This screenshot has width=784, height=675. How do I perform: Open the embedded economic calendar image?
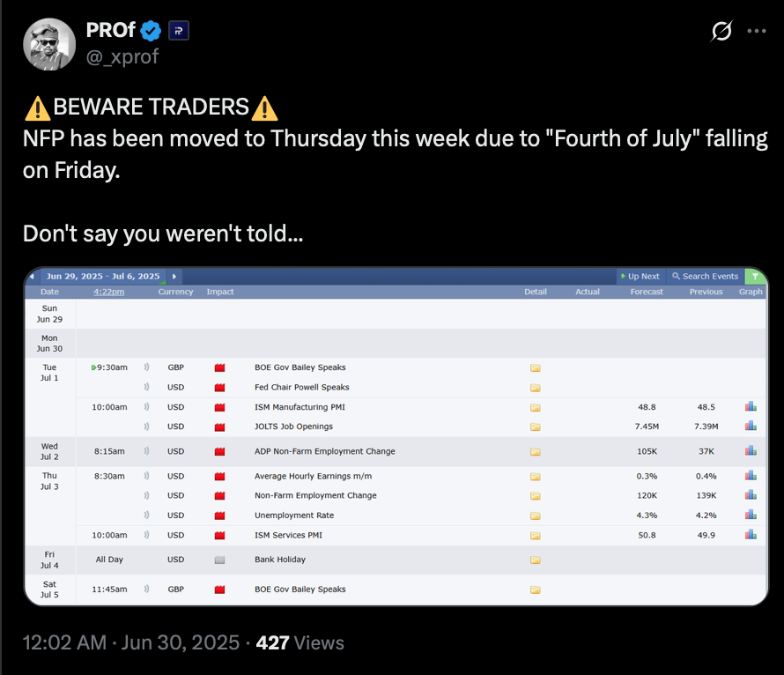coord(396,436)
